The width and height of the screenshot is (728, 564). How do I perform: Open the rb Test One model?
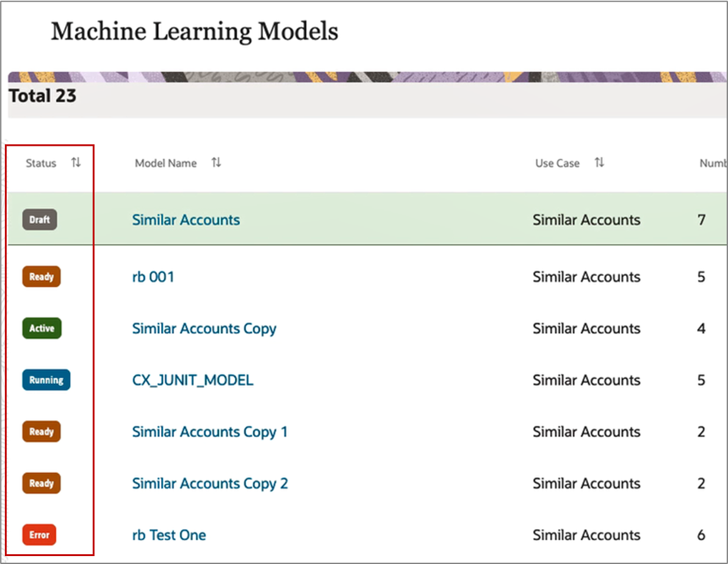pyautogui.click(x=169, y=535)
